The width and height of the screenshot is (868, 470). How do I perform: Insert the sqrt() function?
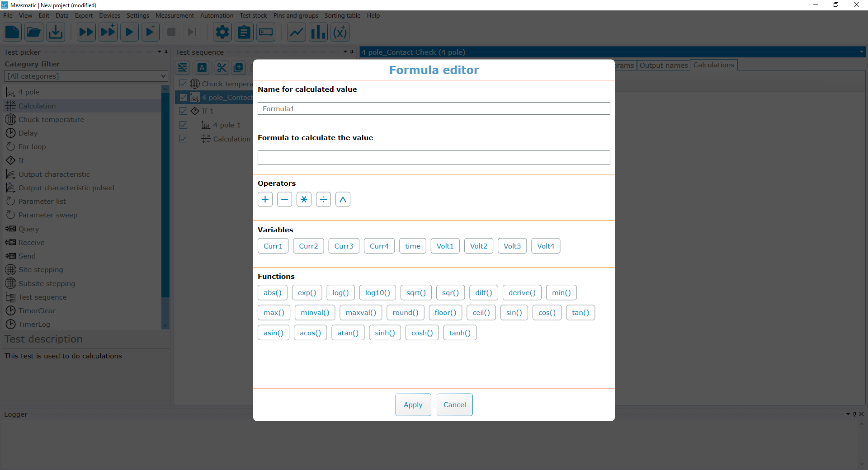pyautogui.click(x=416, y=292)
